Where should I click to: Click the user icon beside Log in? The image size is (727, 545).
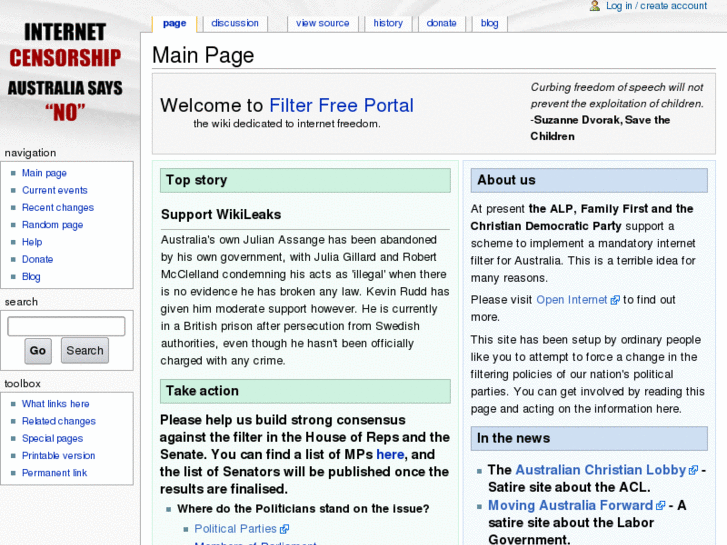pyautogui.click(x=594, y=6)
